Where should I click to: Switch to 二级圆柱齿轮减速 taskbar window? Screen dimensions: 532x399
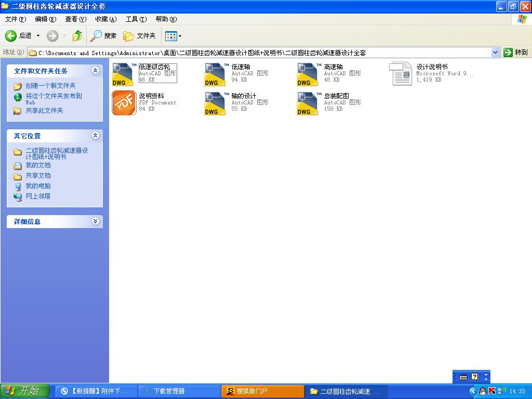(346, 391)
